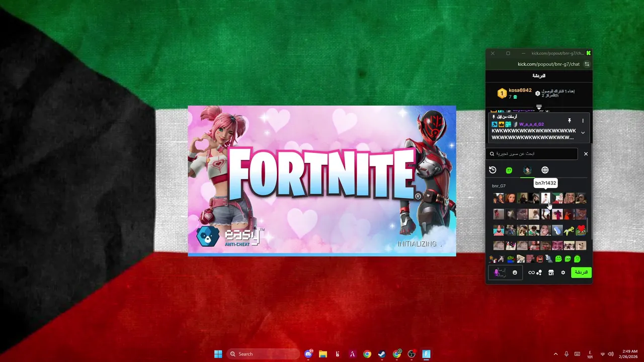Screen dimensions: 644x362
Task: Expand the pinned KWKWKW message chevron
Action: tap(583, 133)
